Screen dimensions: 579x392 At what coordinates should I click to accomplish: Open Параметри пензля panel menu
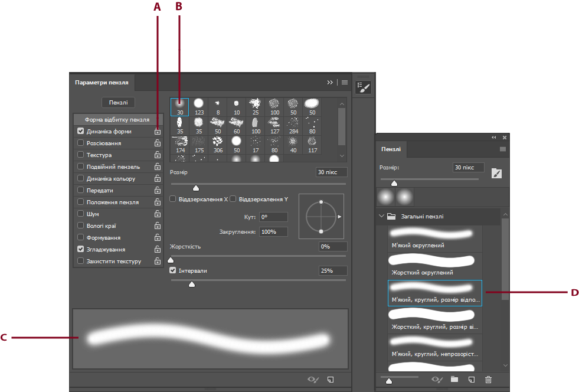[345, 83]
